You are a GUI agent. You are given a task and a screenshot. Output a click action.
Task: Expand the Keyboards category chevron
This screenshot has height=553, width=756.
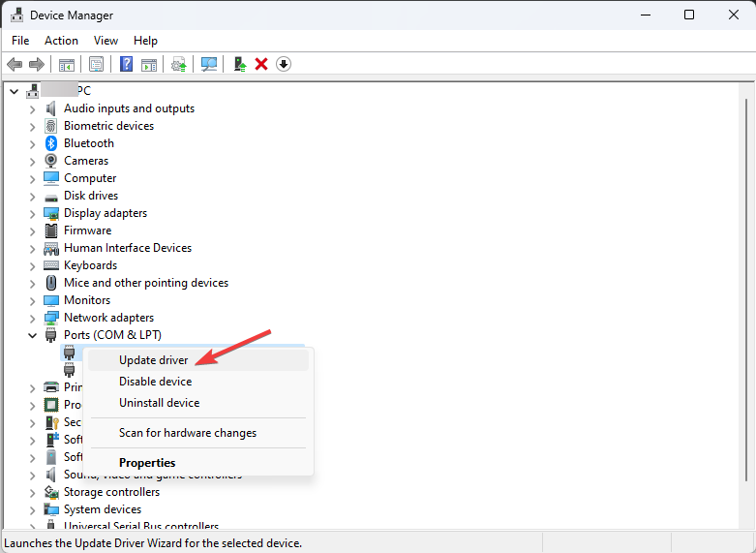32,266
